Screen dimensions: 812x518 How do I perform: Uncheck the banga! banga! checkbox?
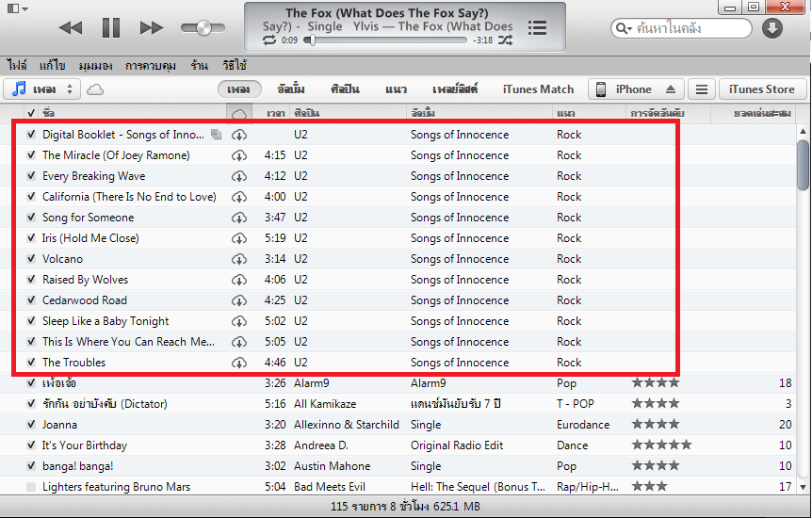pos(31,465)
